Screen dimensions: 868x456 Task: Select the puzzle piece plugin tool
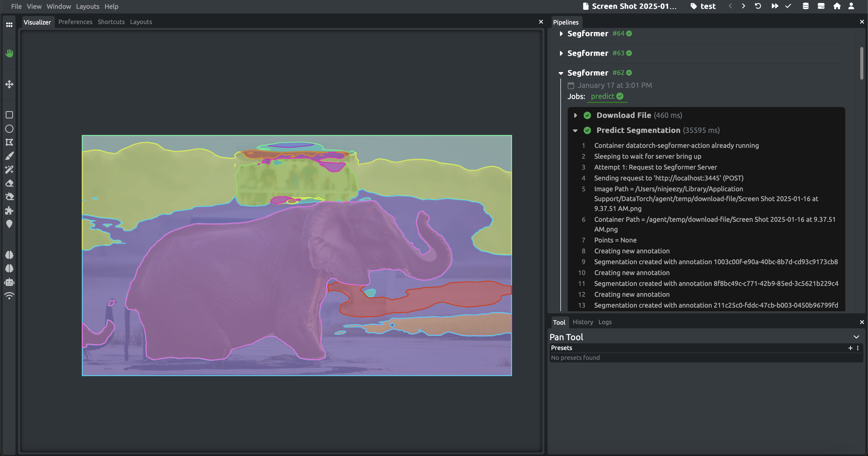(9, 211)
